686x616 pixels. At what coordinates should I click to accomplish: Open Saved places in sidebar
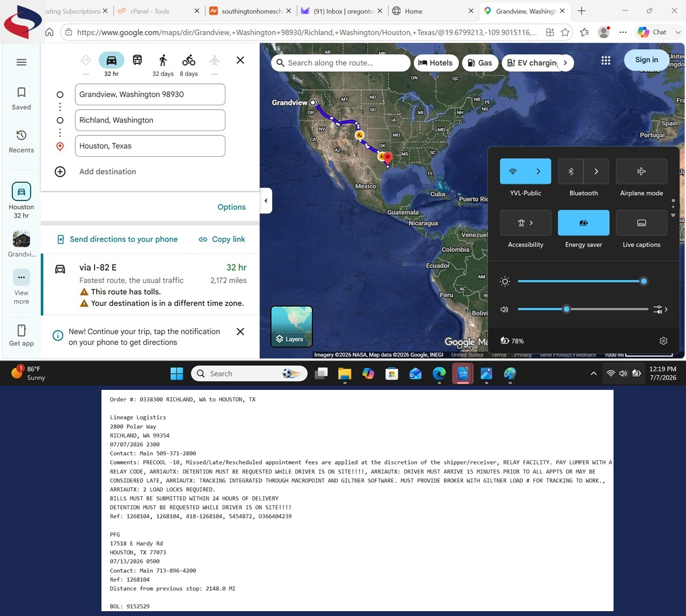(21, 99)
